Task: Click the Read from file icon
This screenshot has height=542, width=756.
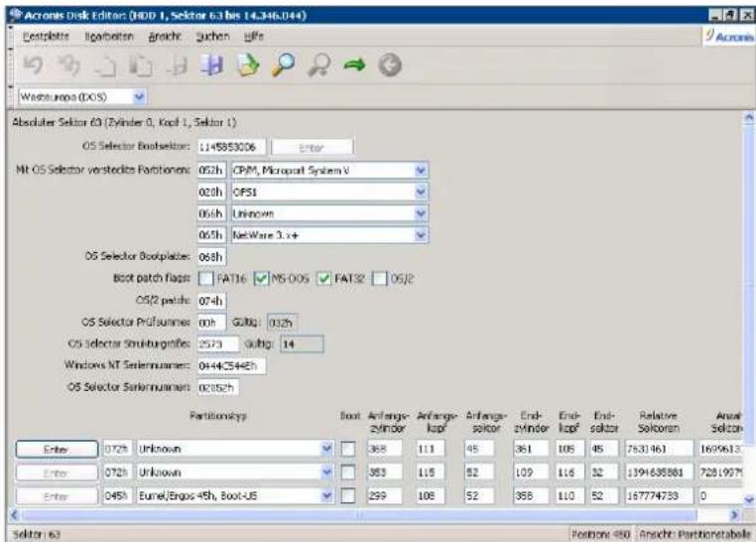Action: click(x=248, y=66)
